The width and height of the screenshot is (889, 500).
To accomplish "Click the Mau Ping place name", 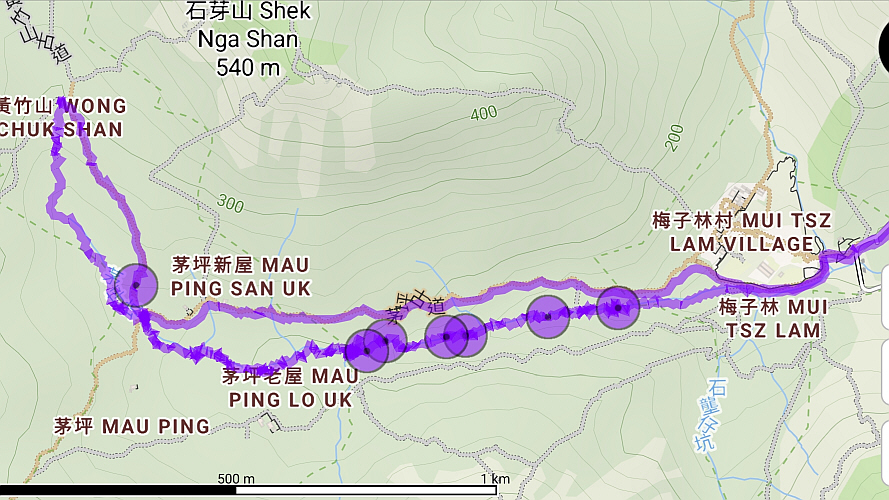I will (x=132, y=426).
